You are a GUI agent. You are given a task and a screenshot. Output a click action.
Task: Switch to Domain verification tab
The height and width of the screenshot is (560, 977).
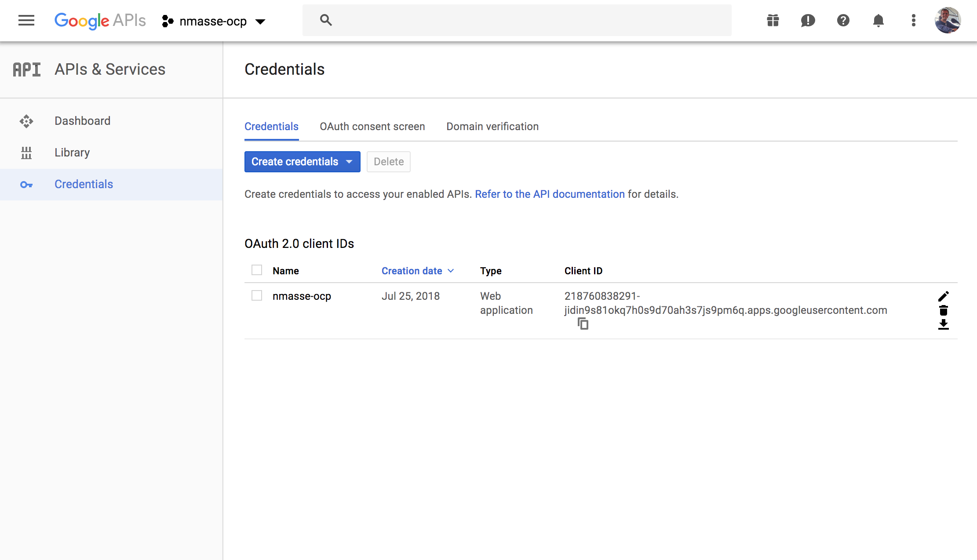pos(492,127)
